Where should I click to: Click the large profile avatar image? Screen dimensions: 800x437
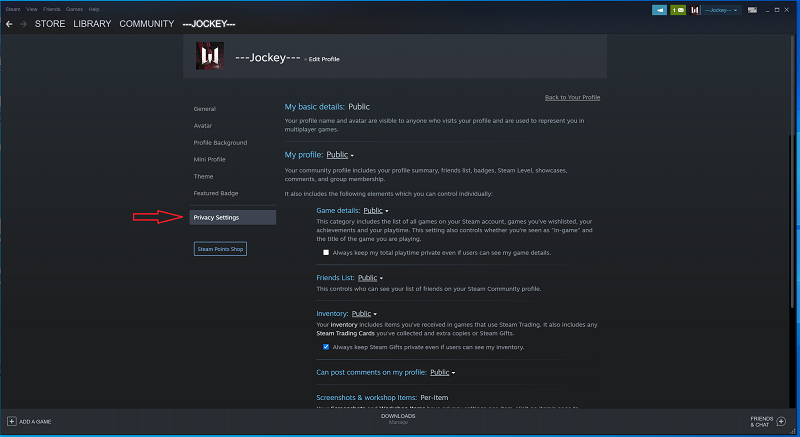(x=210, y=56)
